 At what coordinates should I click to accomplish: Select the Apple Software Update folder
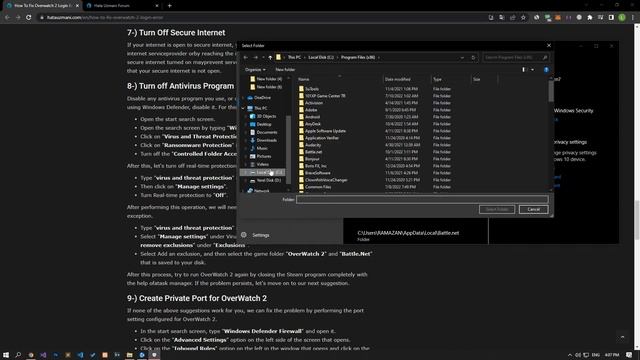pos(325,131)
